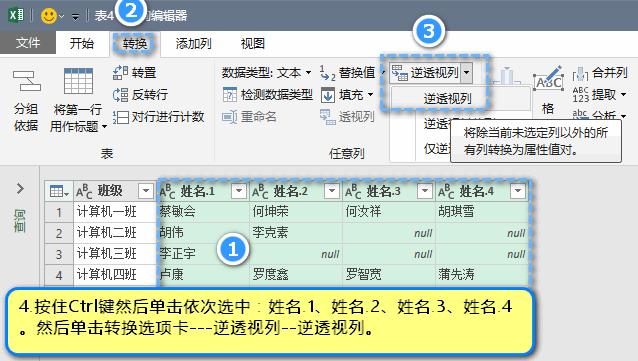Click the smiley feedback icon
This screenshot has width=638, height=361.
(49, 16)
